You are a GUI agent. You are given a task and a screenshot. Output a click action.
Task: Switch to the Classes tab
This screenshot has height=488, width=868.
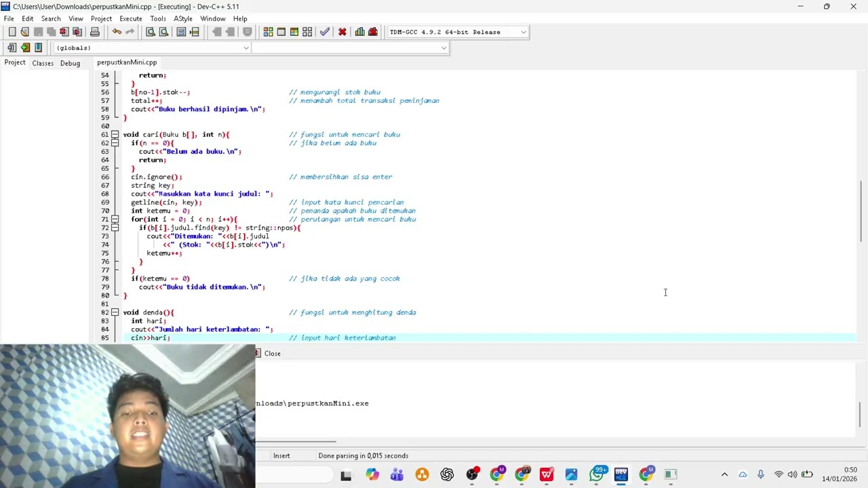[x=43, y=63]
